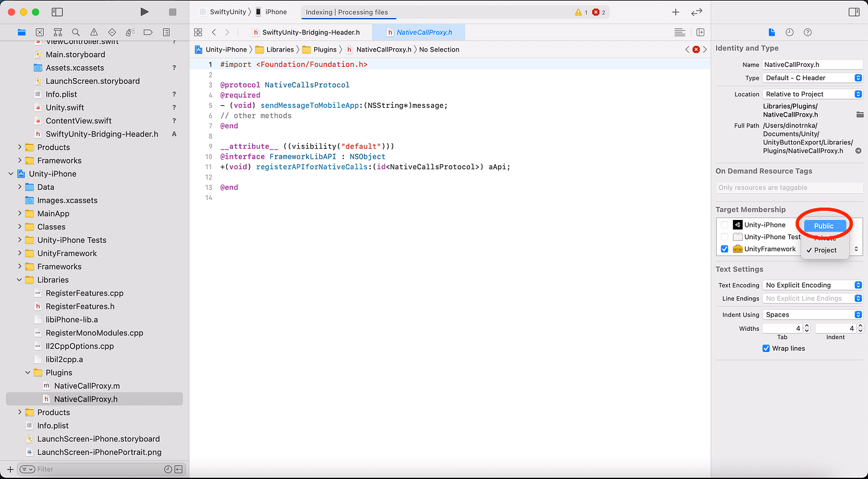This screenshot has height=479, width=868.
Task: Edit the Name field NativeCallProxy.h
Action: (x=812, y=64)
